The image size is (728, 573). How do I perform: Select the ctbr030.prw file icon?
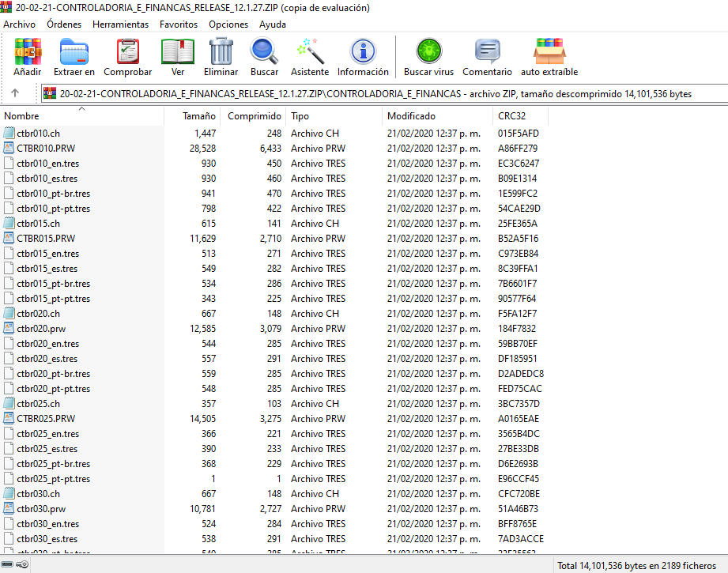(x=9, y=508)
